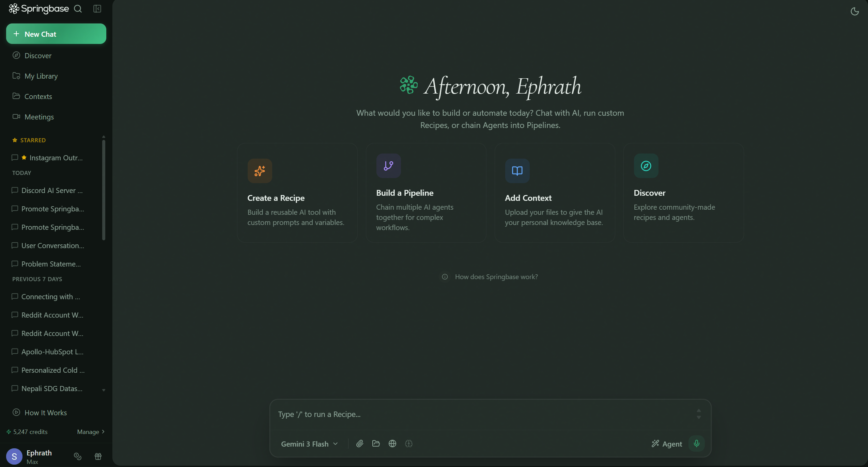
Task: Click the chat history scrollbar
Action: (104, 190)
